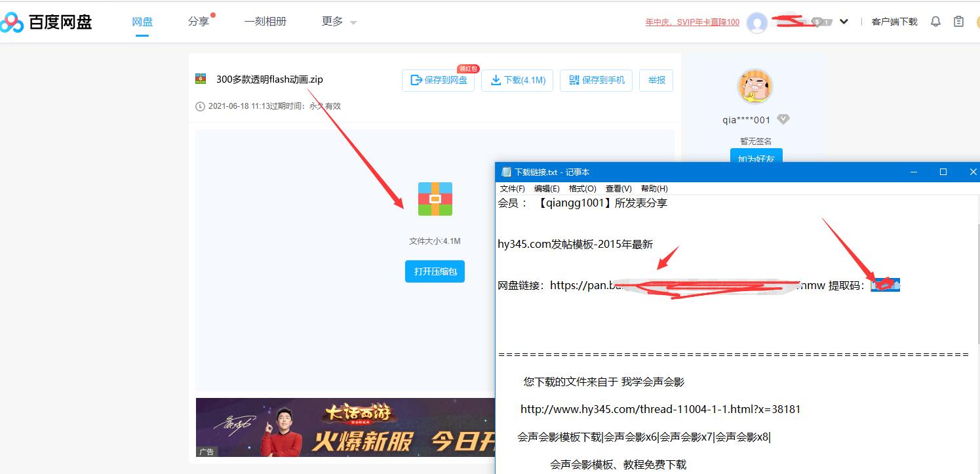
Task: Click the large archive icon in preview
Action: [x=435, y=199]
